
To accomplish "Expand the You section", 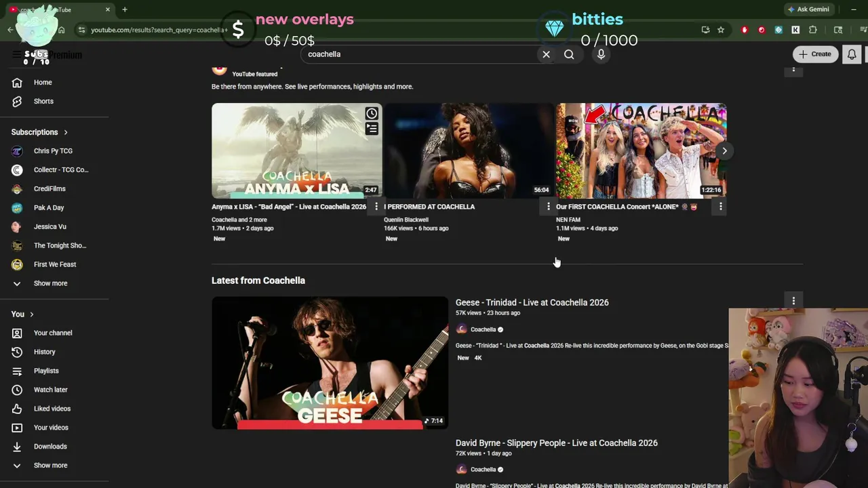I will [22, 314].
